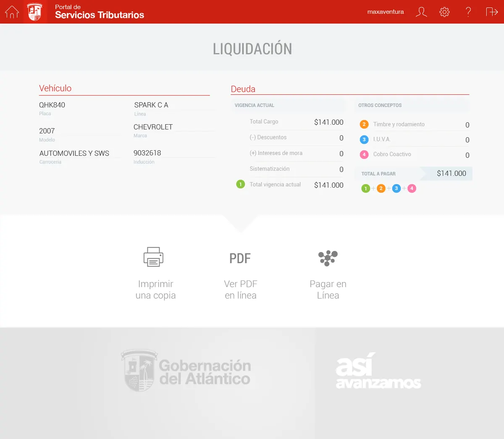Click the PDF icon

(240, 258)
